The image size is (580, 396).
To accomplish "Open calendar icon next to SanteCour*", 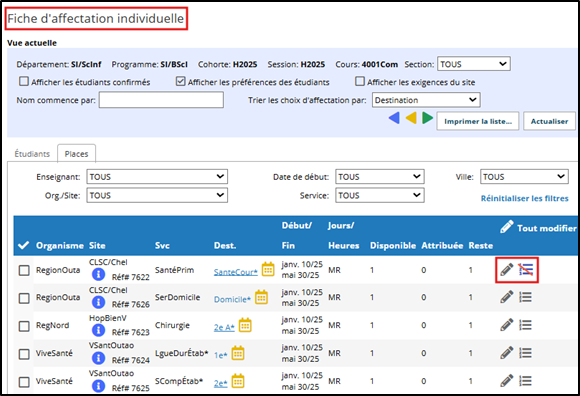I will pos(268,270).
